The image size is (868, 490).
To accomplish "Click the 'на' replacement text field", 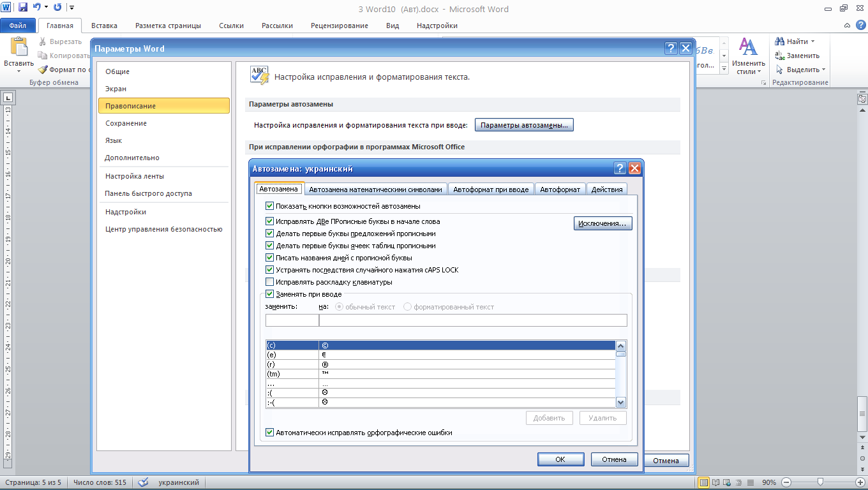I will [473, 320].
